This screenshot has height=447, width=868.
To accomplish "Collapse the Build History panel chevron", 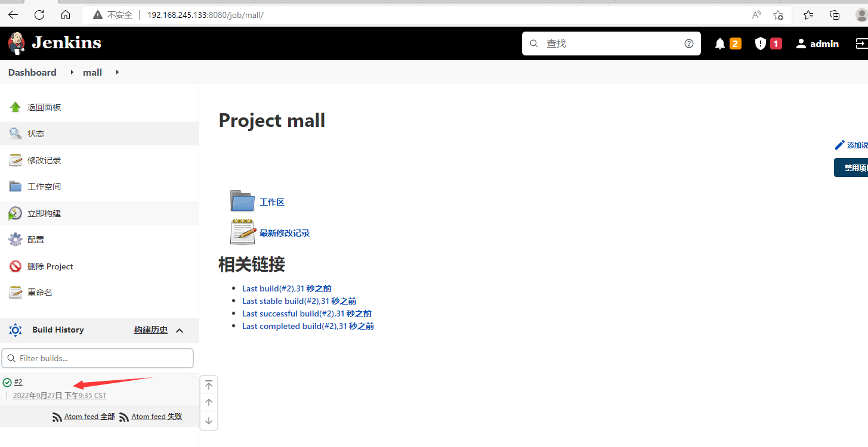I will (x=180, y=330).
